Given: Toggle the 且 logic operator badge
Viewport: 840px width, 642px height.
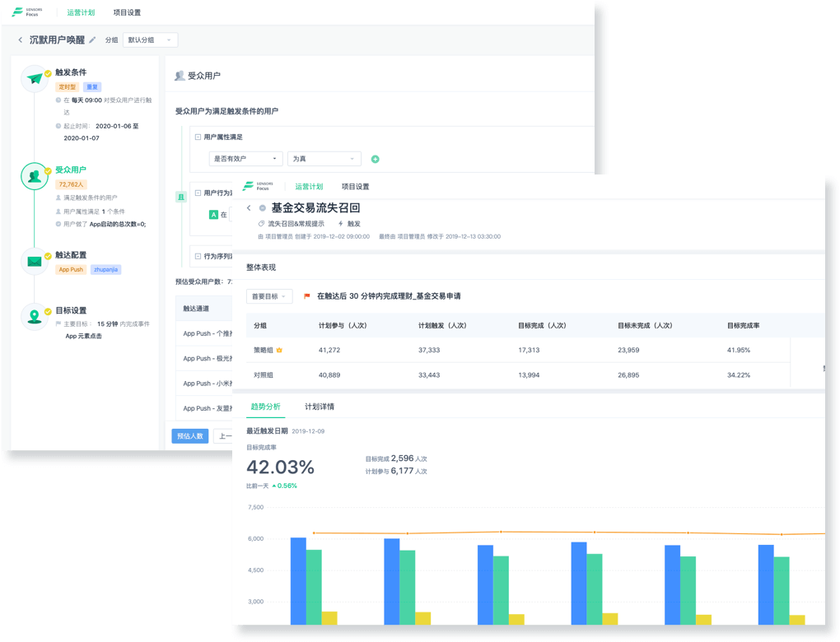Looking at the screenshot, I should click(181, 197).
